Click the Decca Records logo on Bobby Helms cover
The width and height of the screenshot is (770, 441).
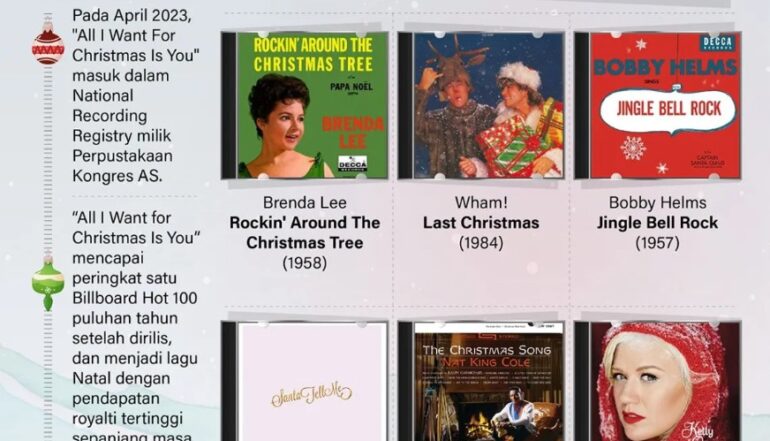click(x=717, y=43)
